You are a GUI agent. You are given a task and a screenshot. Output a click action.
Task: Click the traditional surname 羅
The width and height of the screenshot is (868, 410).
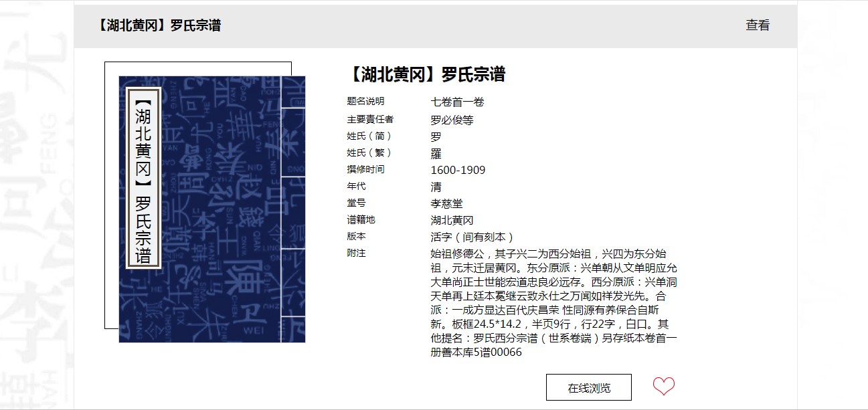436,153
